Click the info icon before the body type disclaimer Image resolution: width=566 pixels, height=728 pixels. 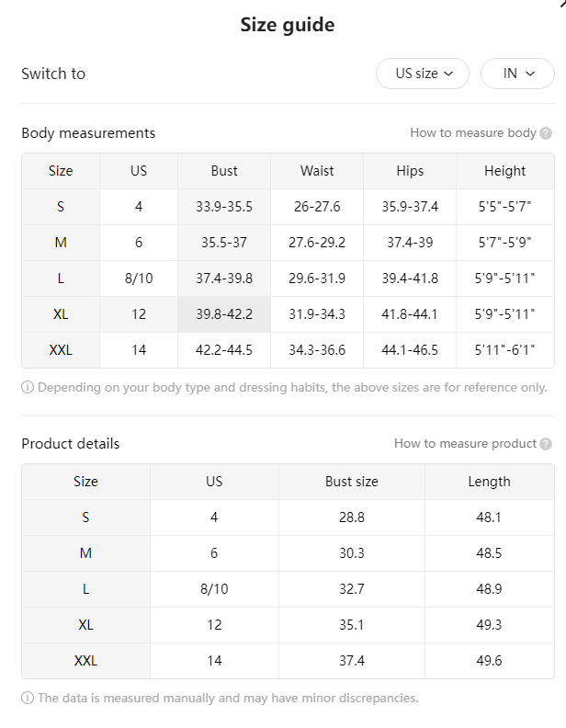(28, 387)
